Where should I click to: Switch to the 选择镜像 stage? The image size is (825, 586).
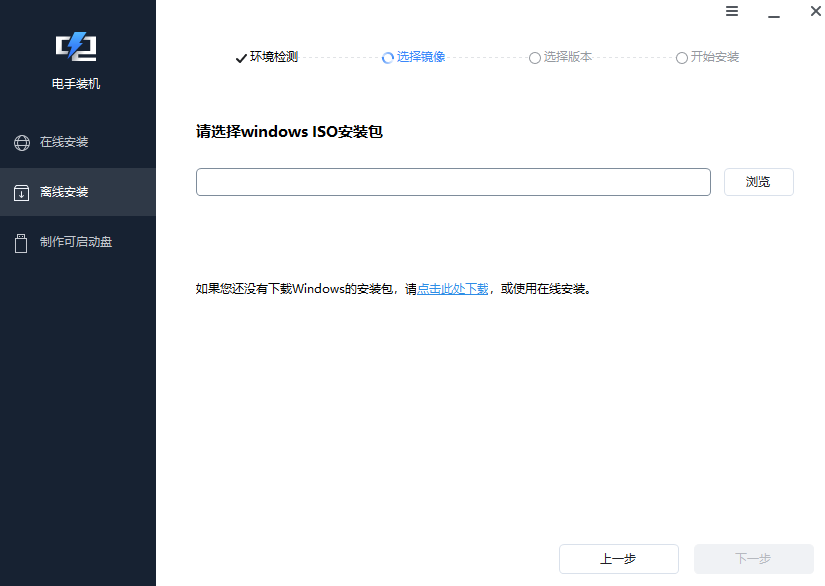[420, 57]
